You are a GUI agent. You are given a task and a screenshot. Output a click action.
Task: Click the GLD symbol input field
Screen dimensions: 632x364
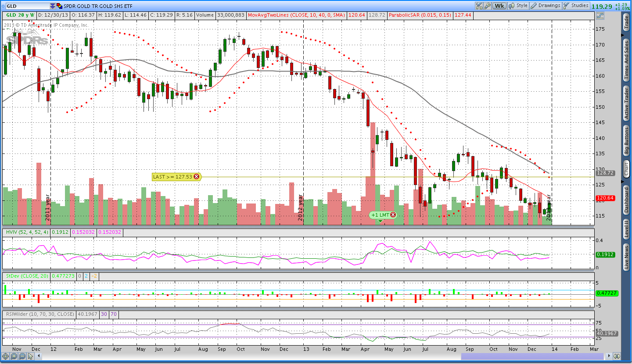click(x=28, y=6)
